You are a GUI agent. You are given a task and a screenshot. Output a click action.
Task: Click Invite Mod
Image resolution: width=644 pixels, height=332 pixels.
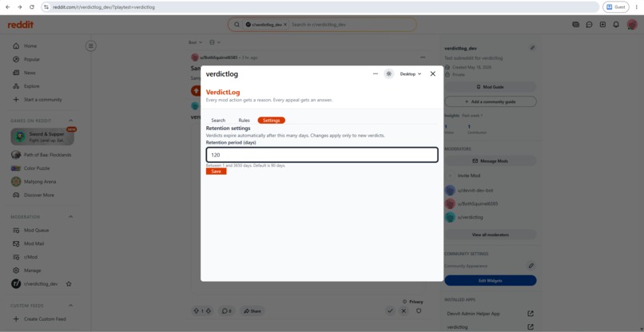point(463,176)
